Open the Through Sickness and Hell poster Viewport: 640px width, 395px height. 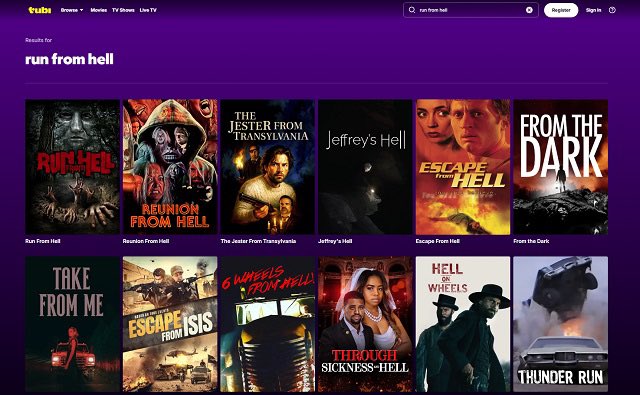(365, 324)
